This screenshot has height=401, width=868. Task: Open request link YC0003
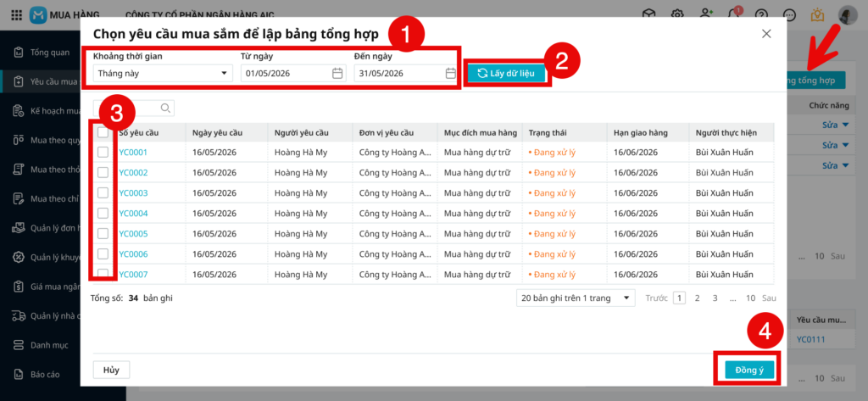point(133,192)
